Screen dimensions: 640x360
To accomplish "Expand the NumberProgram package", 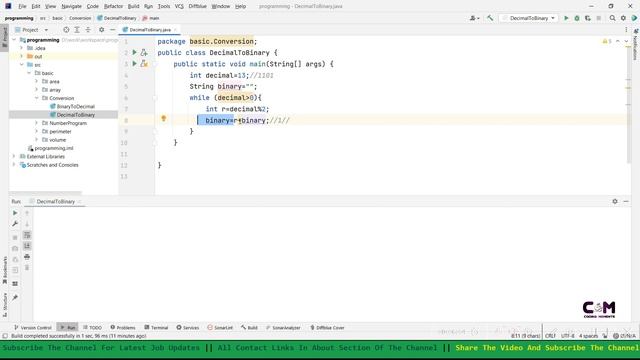I will tap(37, 123).
